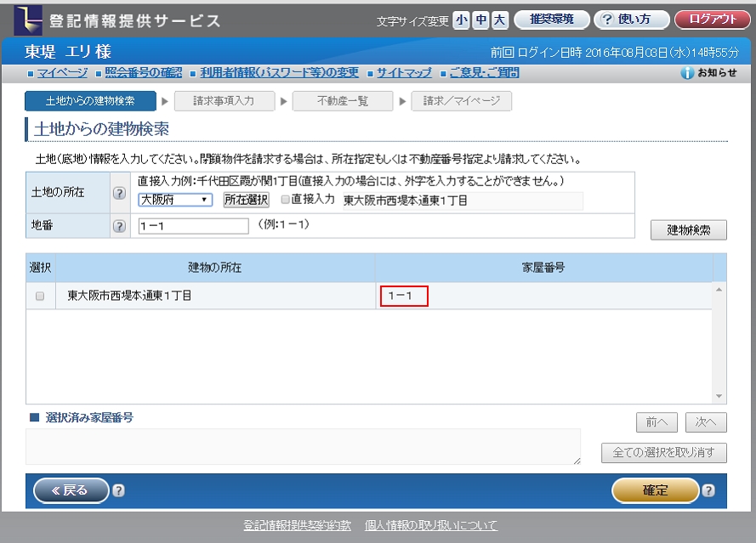This screenshot has width=756, height=543.
Task: Click the 登記情報提供サービス logo icon
Action: tap(28, 20)
